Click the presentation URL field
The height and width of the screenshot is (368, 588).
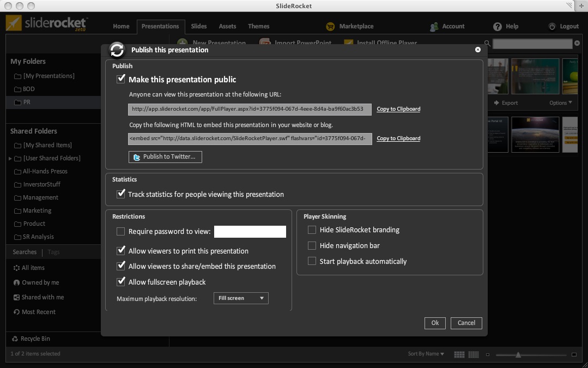tap(250, 109)
